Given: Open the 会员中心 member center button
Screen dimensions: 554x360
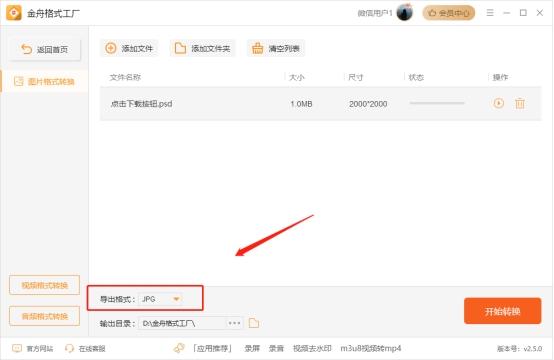Looking at the screenshot, I should (x=449, y=13).
